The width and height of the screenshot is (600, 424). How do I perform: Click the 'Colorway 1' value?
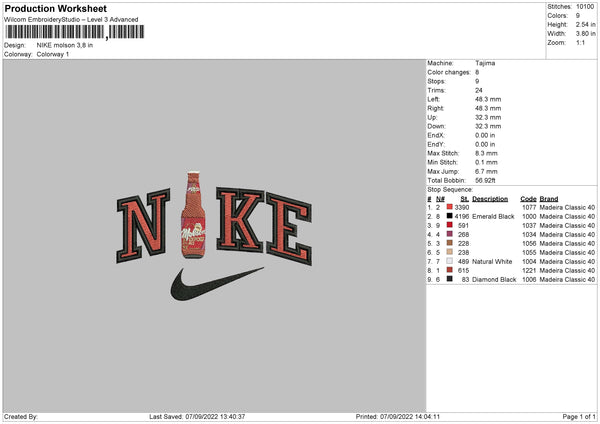[x=53, y=54]
